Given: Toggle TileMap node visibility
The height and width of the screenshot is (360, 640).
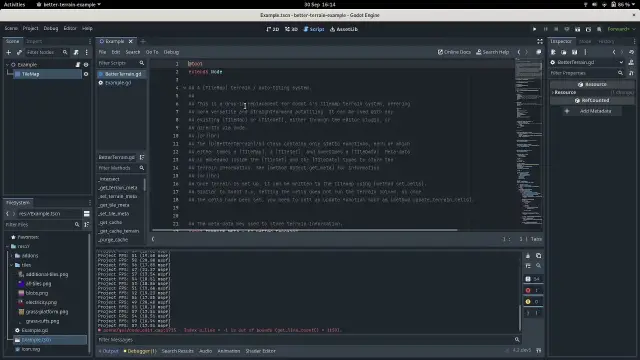Looking at the screenshot, I should (x=86, y=74).
